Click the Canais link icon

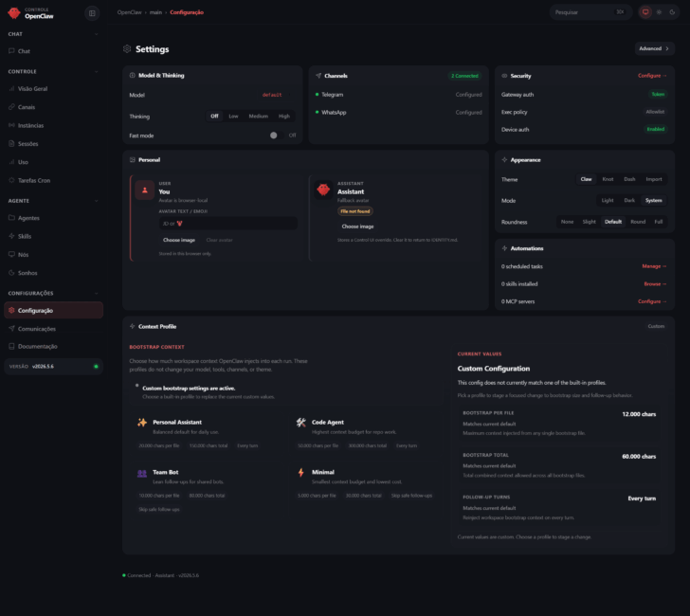11,107
